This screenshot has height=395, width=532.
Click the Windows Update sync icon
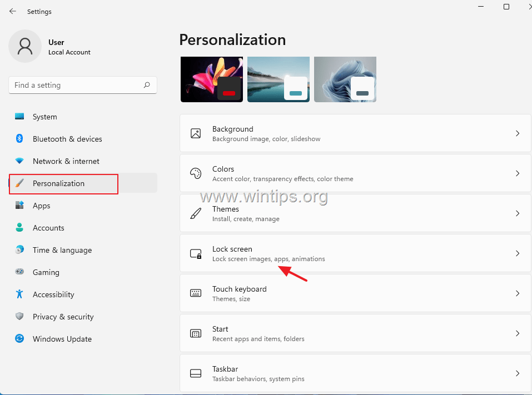(19, 338)
